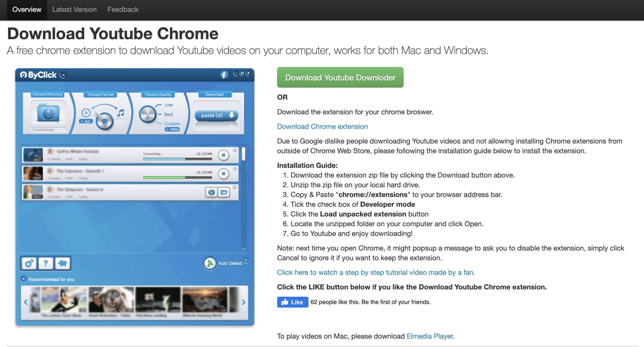The image size is (644, 347).
Task: Open the Download Chrome extension link
Action: click(x=322, y=126)
